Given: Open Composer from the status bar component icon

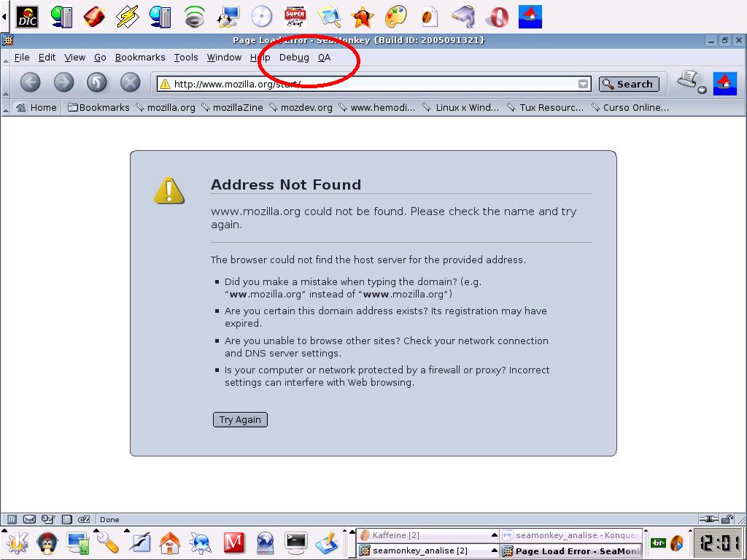Looking at the screenshot, I should [x=47, y=519].
